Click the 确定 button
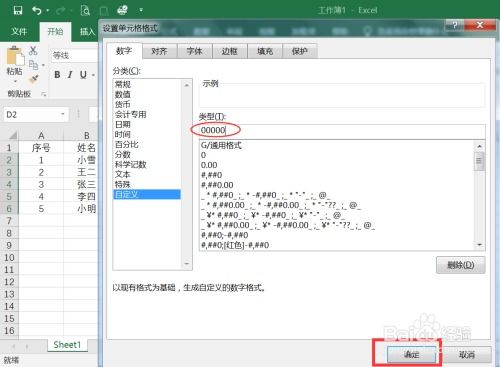Screen dimensions: 500x367 (x=412, y=355)
